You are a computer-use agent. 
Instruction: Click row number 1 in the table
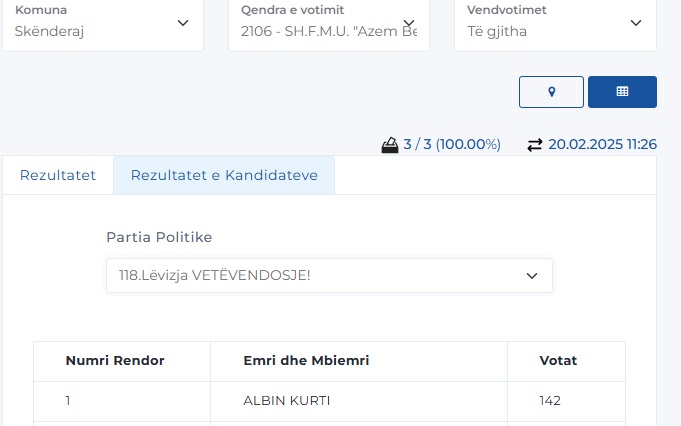(x=68, y=401)
